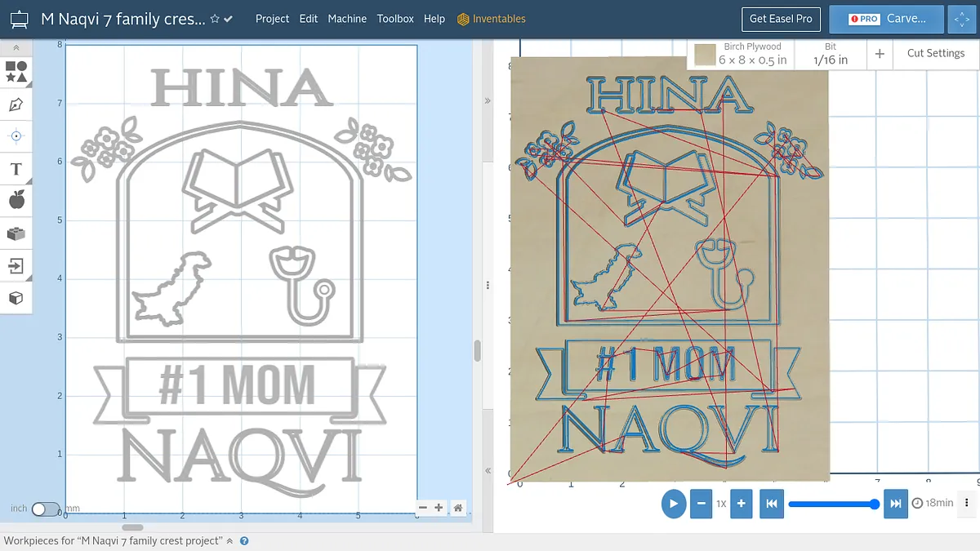Image resolution: width=980 pixels, height=551 pixels.
Task: Open the icon library with apple icon
Action: tap(16, 200)
